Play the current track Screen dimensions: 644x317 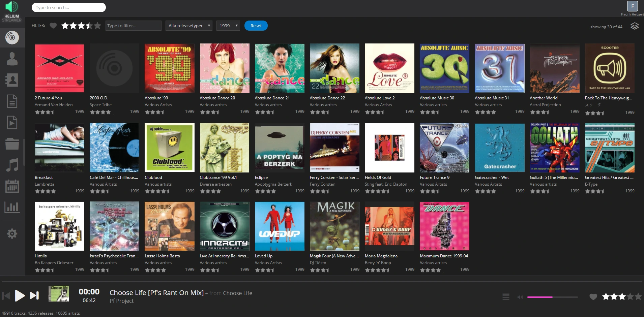(x=20, y=296)
